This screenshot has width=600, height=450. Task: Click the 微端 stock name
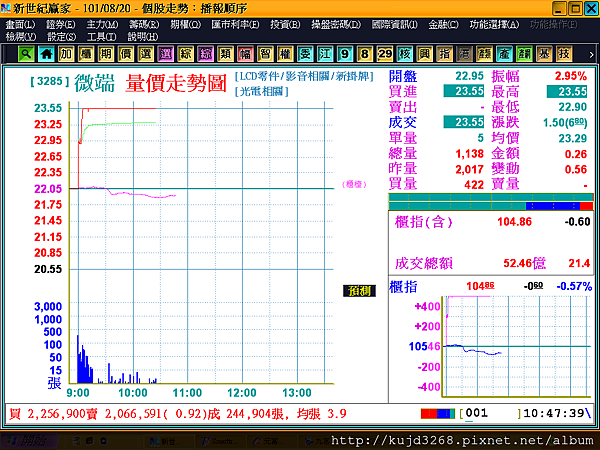(x=95, y=83)
